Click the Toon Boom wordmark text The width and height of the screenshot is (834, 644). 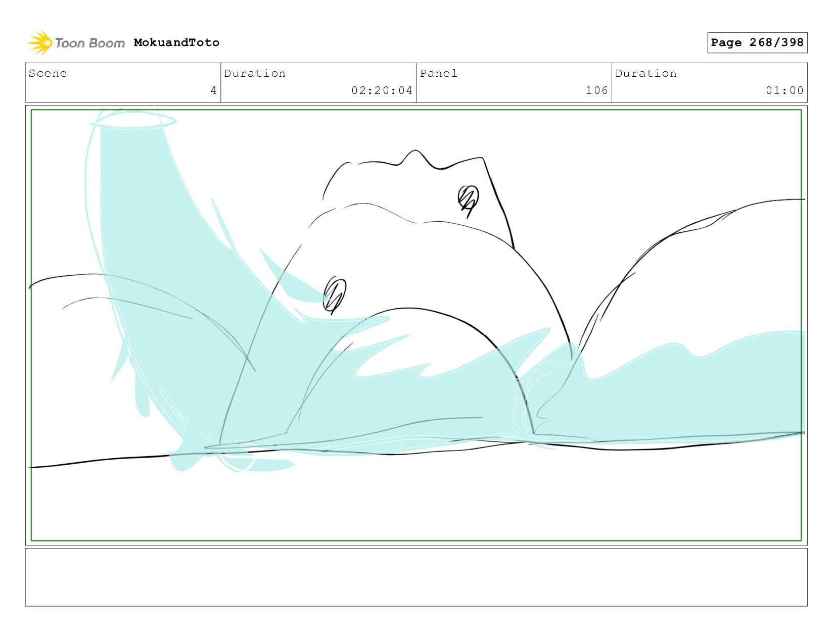90,43
